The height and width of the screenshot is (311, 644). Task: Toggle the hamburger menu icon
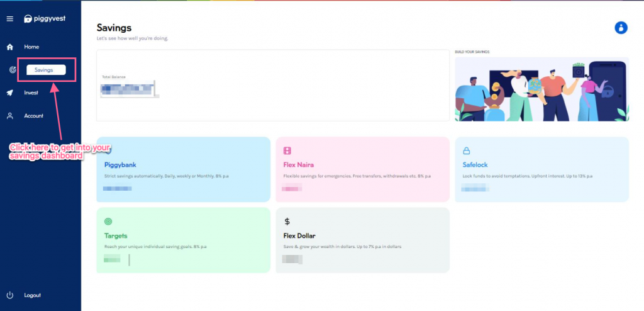point(10,19)
